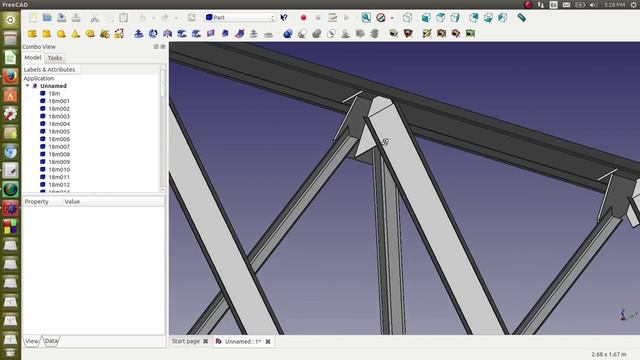640x360 pixels.
Task: Switch to the Tasks tab
Action: click(x=55, y=58)
